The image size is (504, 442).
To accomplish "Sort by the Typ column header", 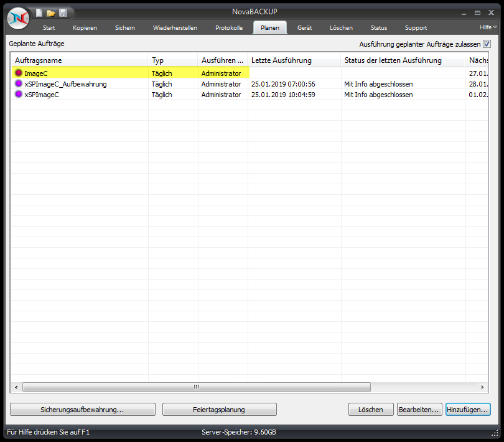I will click(173, 60).
